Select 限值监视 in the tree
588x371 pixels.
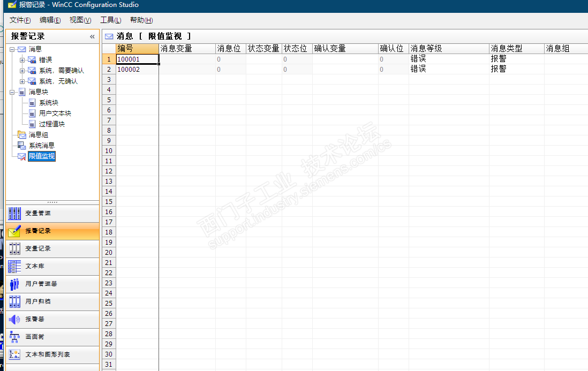pos(42,156)
